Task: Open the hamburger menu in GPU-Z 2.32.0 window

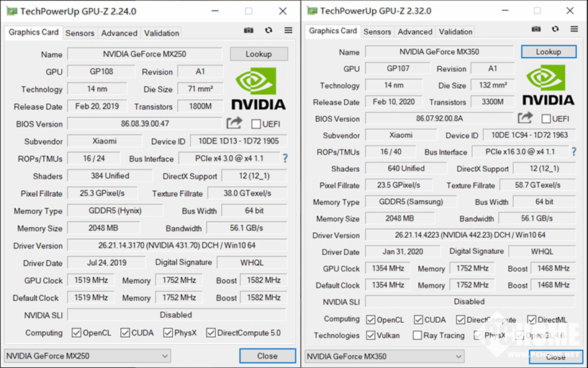Action: [574, 29]
